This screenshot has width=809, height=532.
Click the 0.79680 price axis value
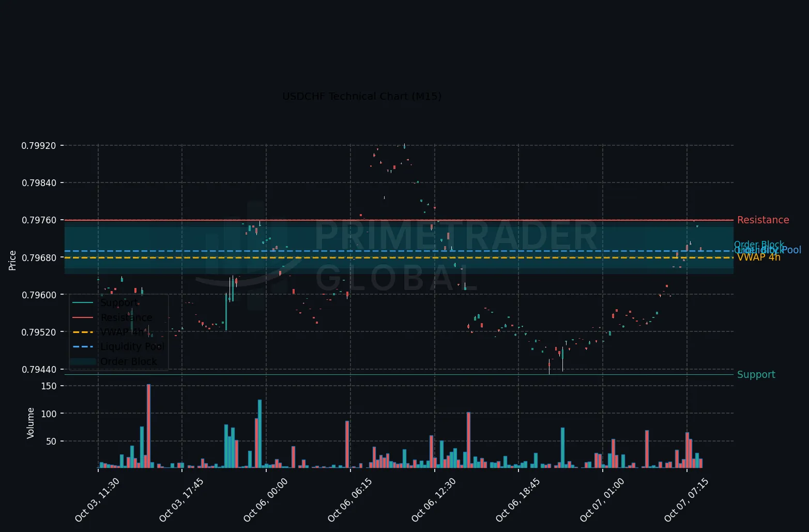click(x=39, y=257)
